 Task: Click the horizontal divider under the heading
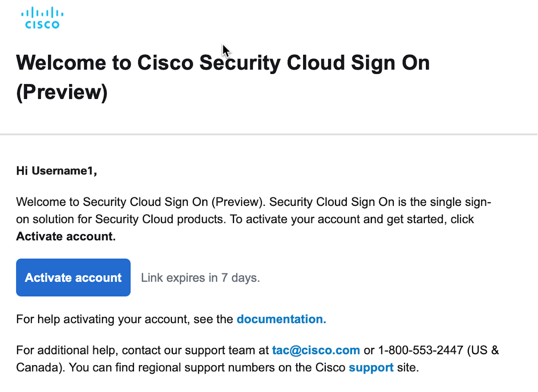point(269,134)
